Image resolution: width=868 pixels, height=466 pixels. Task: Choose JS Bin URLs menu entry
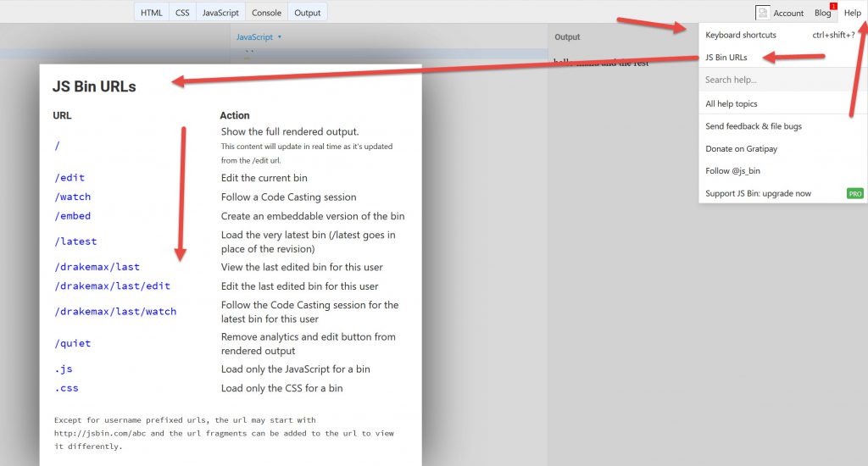click(726, 58)
